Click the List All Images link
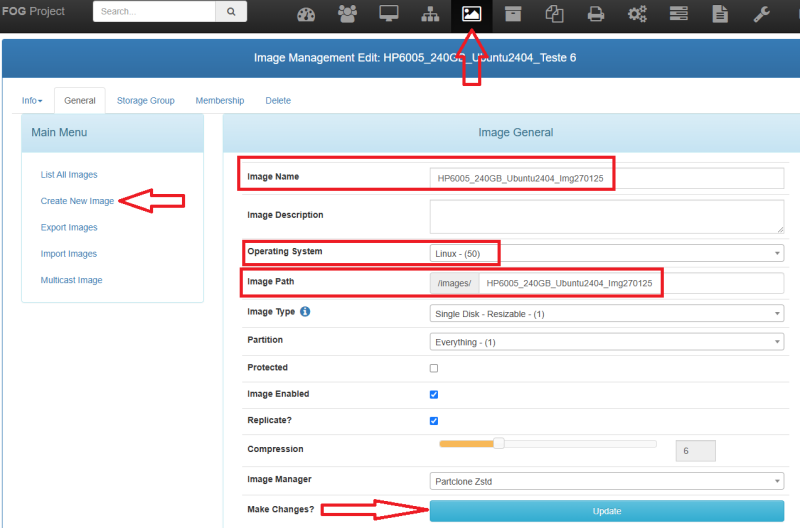Screen dimensions: 800x528 tap(69, 174)
